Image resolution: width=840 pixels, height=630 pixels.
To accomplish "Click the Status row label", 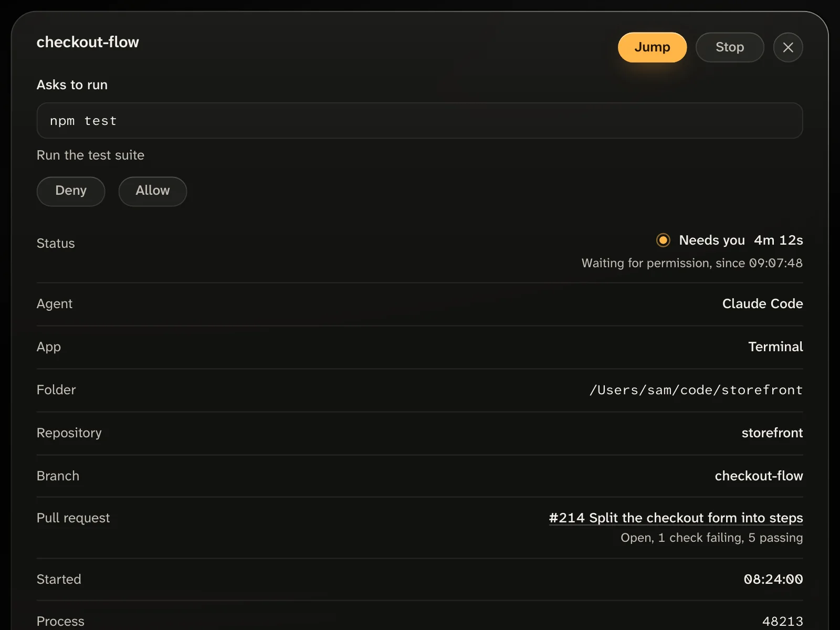I will (56, 243).
